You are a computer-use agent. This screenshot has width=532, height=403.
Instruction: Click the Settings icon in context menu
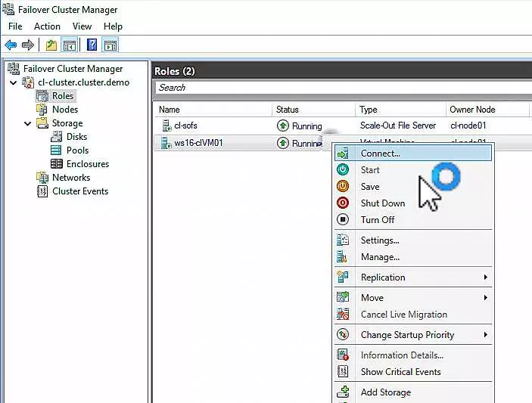(343, 240)
